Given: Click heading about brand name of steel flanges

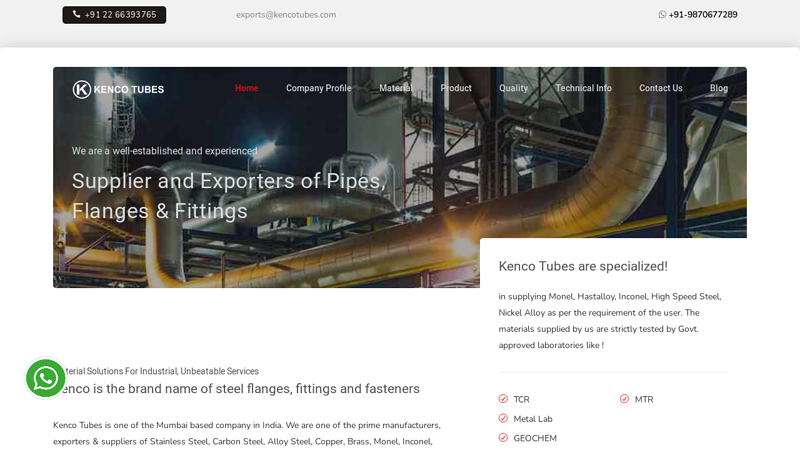Looking at the screenshot, I should click(236, 389).
